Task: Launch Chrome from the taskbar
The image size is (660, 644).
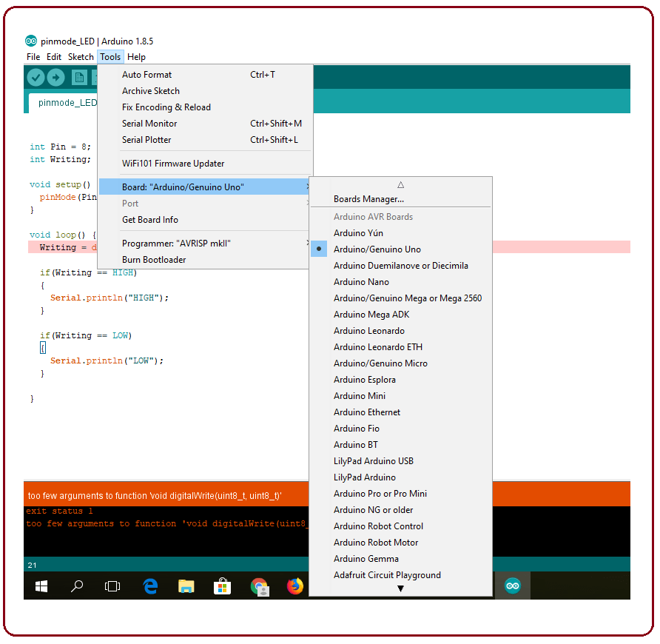Action: click(x=258, y=585)
